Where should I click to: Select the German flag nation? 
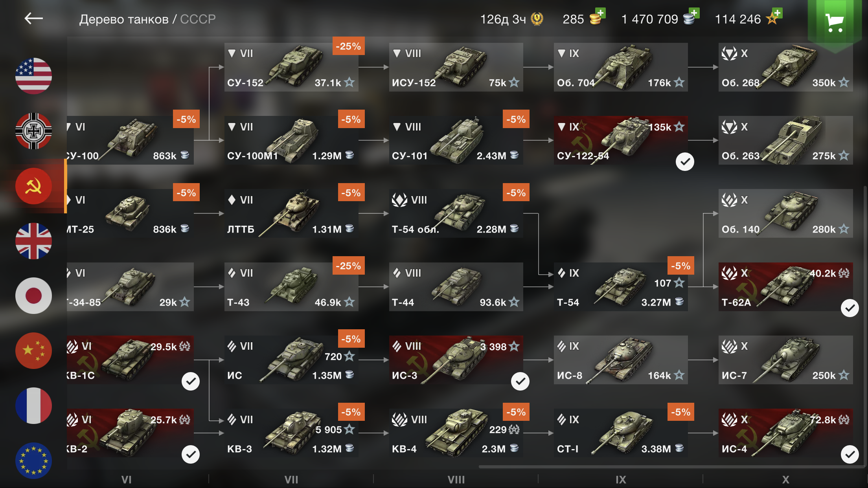(33, 131)
